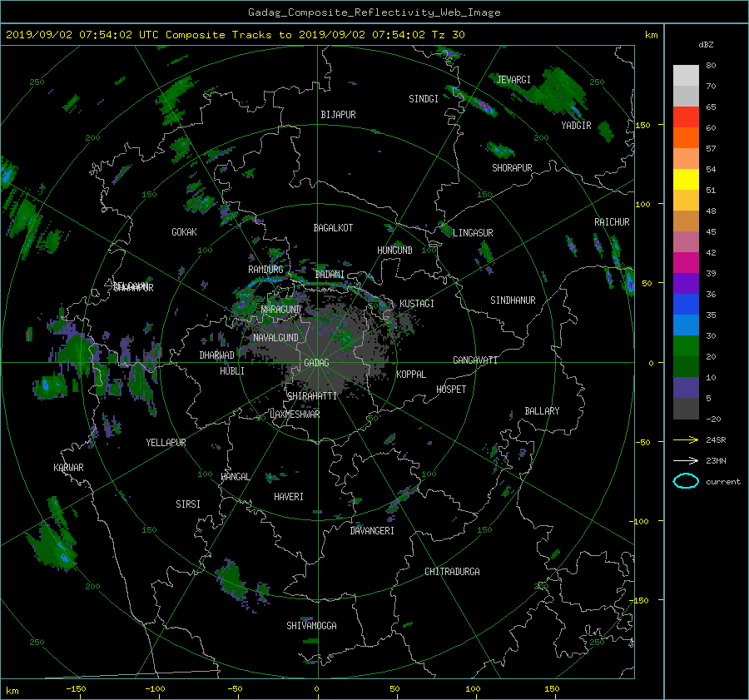
Task: Click the SIRSI city label
Action: 188,504
